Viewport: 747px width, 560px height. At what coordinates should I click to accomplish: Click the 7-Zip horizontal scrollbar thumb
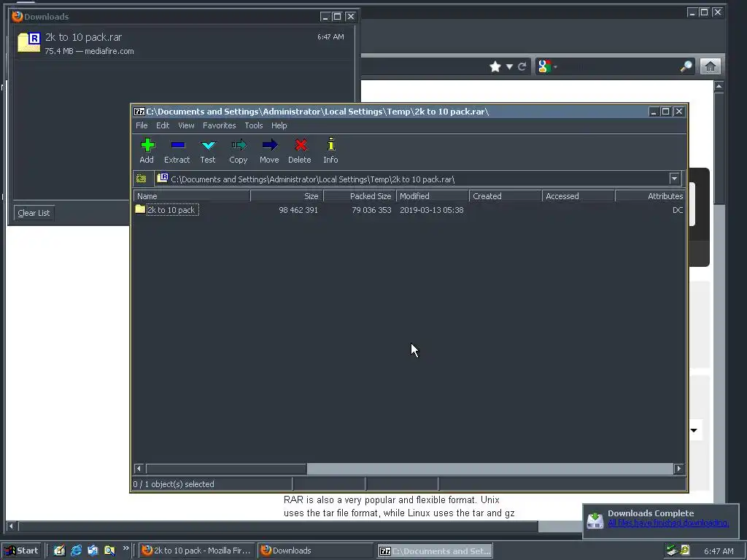226,469
